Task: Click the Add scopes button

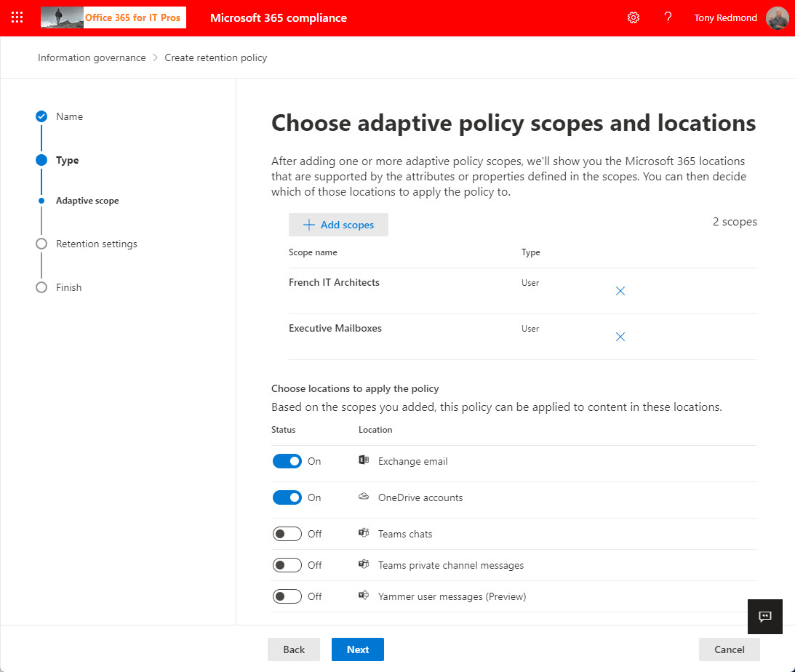Action: point(338,225)
